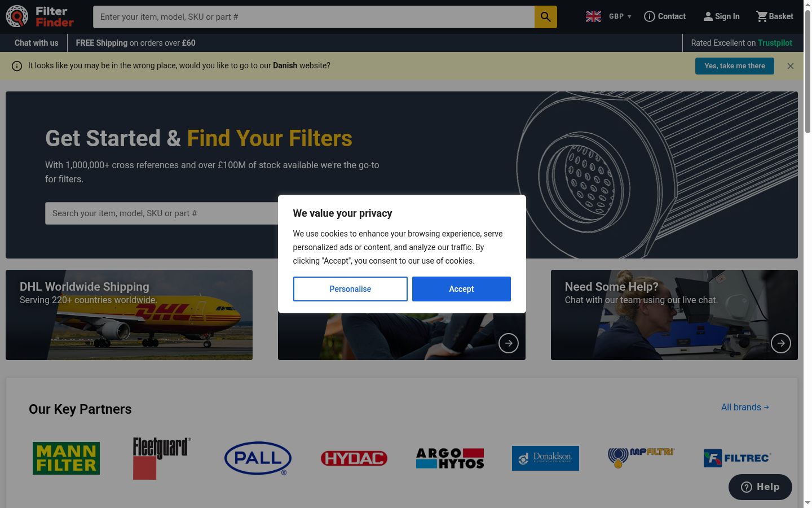Select the Fleetguard brand logo
The height and width of the screenshot is (508, 812).
[x=162, y=458]
